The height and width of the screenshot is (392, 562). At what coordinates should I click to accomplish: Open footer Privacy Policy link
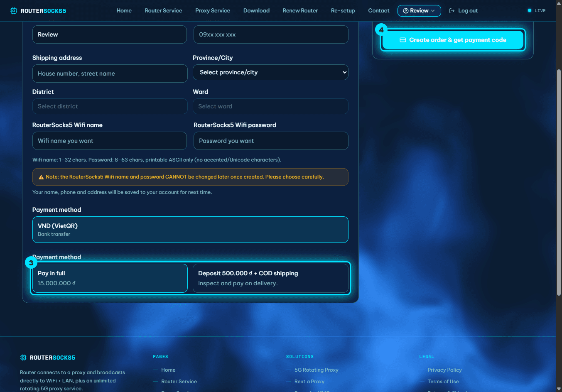point(444,370)
